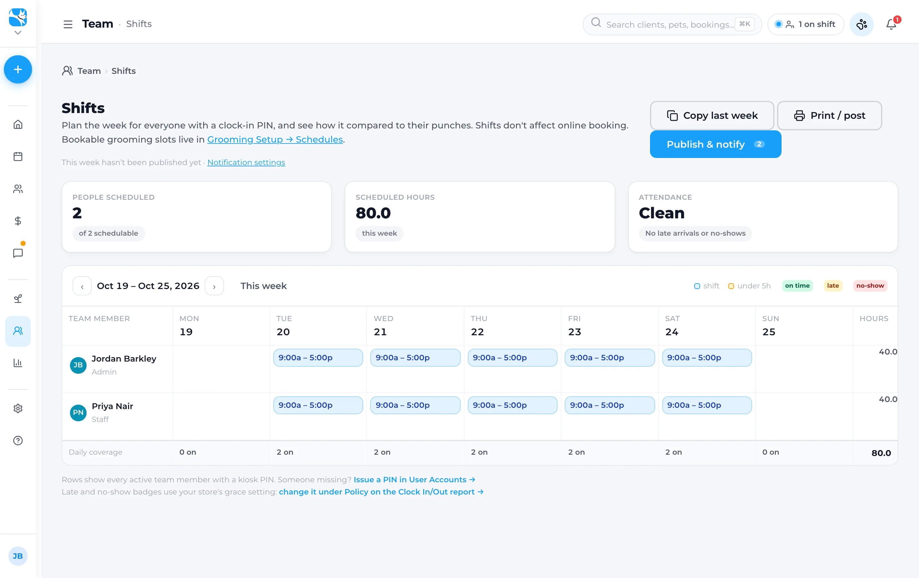Open the Reports bar chart icon

coord(18,363)
